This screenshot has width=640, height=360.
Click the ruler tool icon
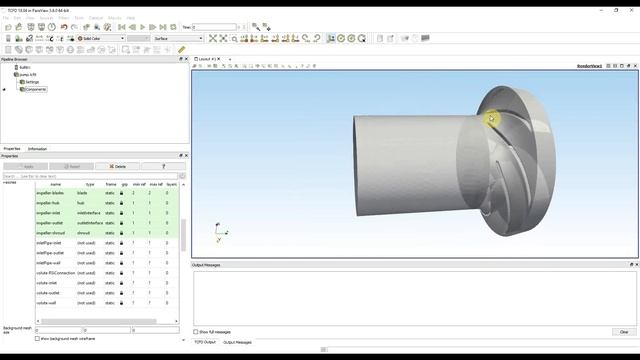pos(182,50)
